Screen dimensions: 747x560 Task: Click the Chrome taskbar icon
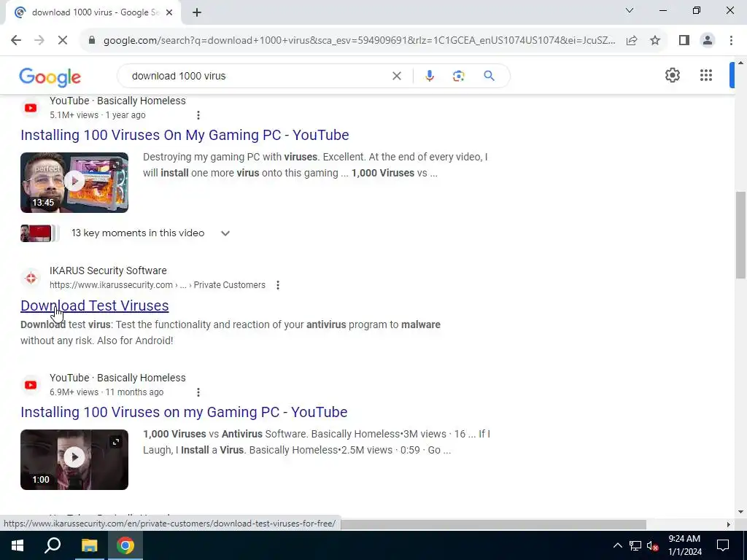(125, 545)
